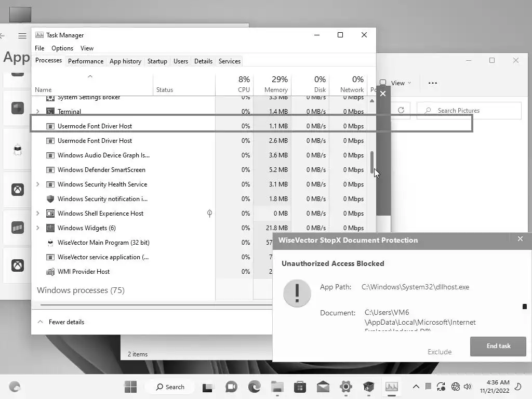Open the View menu in Task Manager
The height and width of the screenshot is (399, 532).
[87, 48]
